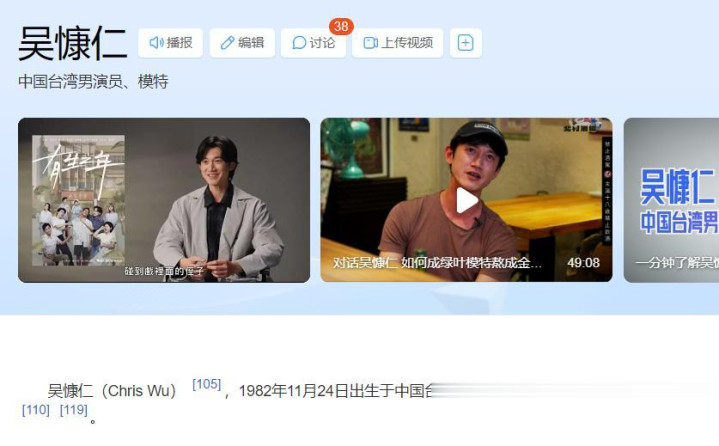Click the 编辑 pencil icon
This screenshot has height=446, width=719.
click(227, 43)
